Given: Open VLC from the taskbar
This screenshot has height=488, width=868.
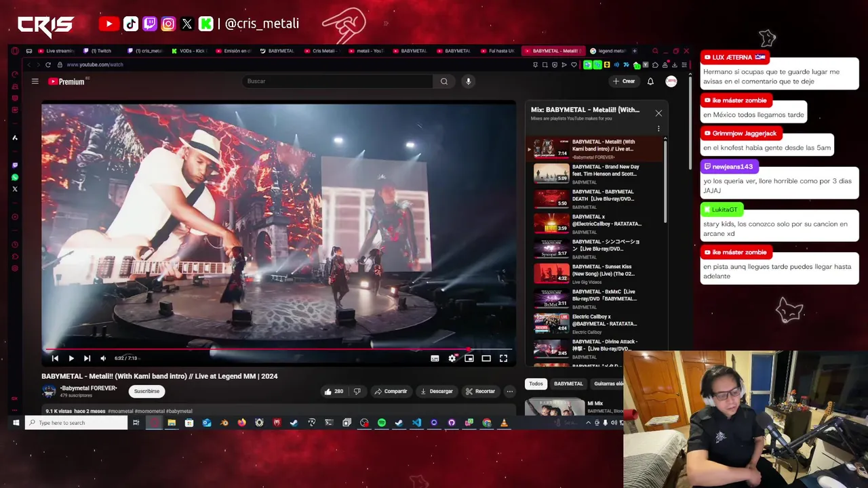Looking at the screenshot, I should pyautogui.click(x=504, y=422).
